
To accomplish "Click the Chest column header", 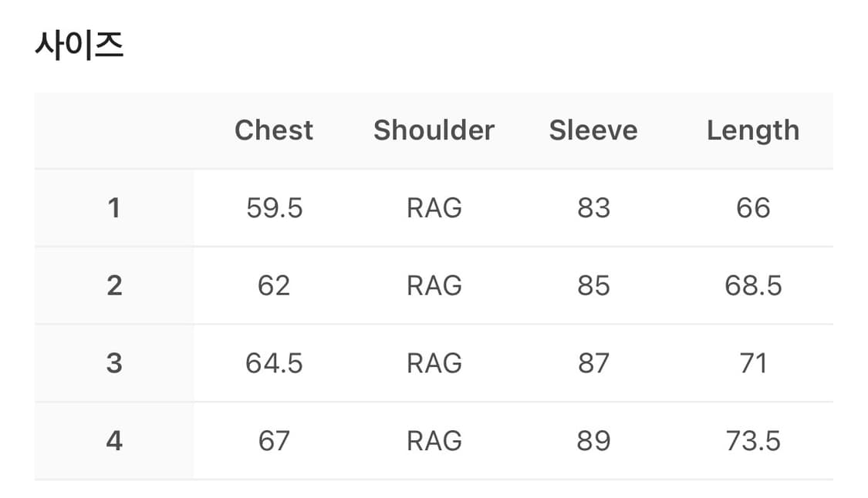I will coord(274,130).
